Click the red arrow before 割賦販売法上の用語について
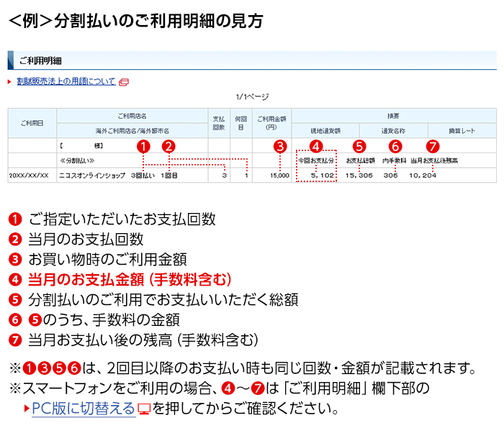 (10, 82)
